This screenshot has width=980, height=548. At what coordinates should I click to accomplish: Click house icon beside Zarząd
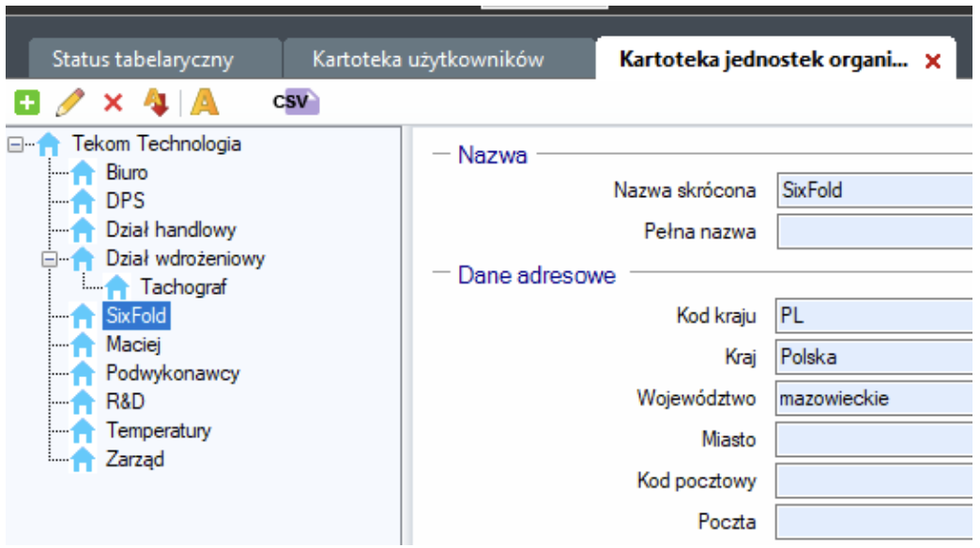tap(83, 459)
